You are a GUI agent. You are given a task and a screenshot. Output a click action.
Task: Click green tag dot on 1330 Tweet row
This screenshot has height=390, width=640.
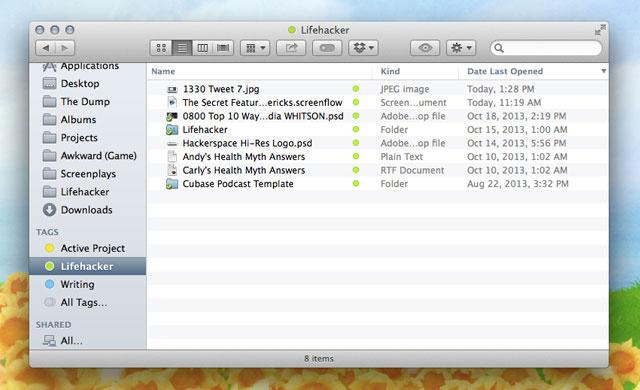click(x=356, y=89)
